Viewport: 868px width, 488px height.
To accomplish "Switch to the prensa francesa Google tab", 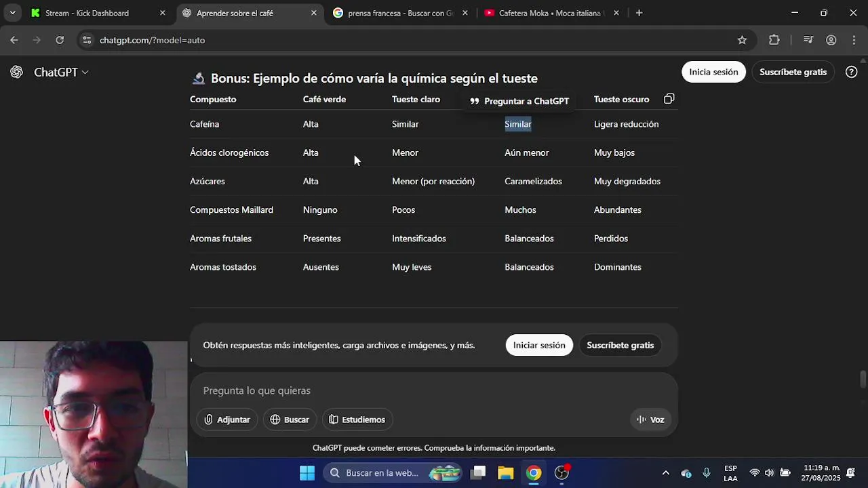I will point(401,13).
